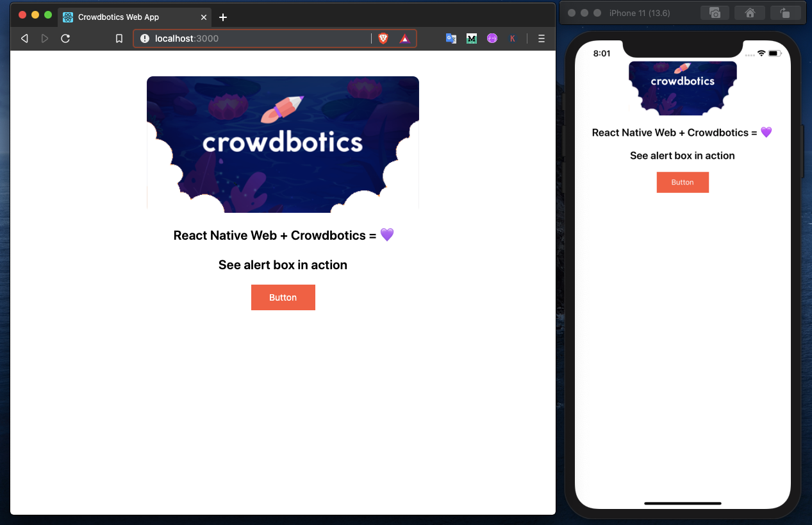Viewport: 812px width, 525px height.
Task: Close the Crowdbotics Web App tab
Action: point(204,17)
